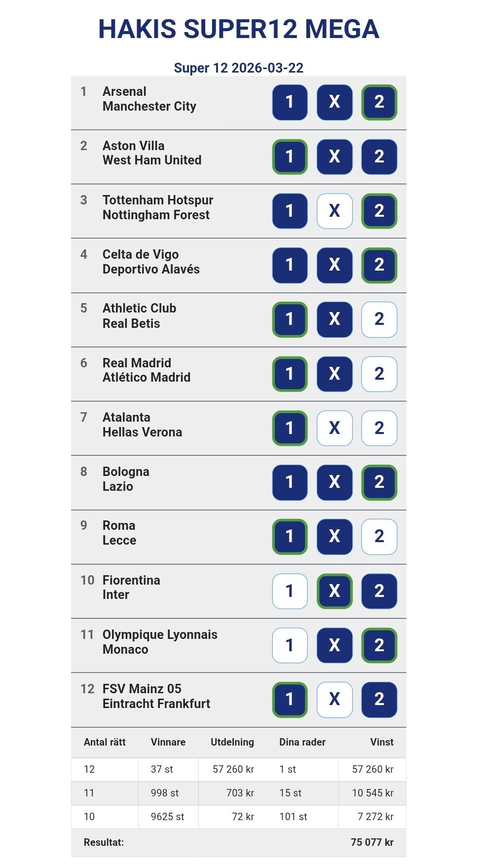The width and height of the screenshot is (477, 868).
Task: Toggle draw X for Aston Villa match
Action: tap(334, 157)
